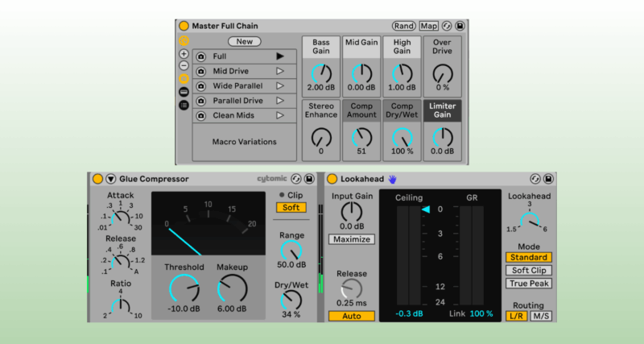Click hot-swap icon in Lookahead device
This screenshot has width=644, height=344.
click(535, 179)
